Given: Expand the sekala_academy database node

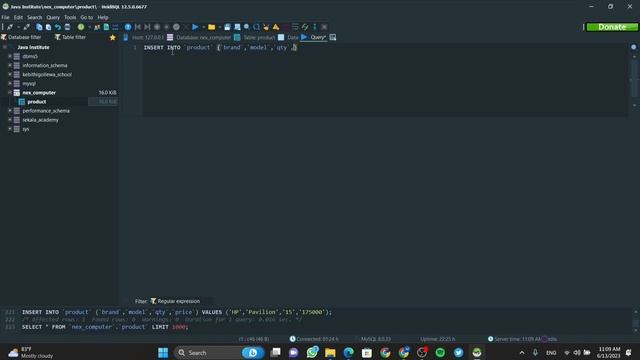Looking at the screenshot, I should [x=10, y=120].
